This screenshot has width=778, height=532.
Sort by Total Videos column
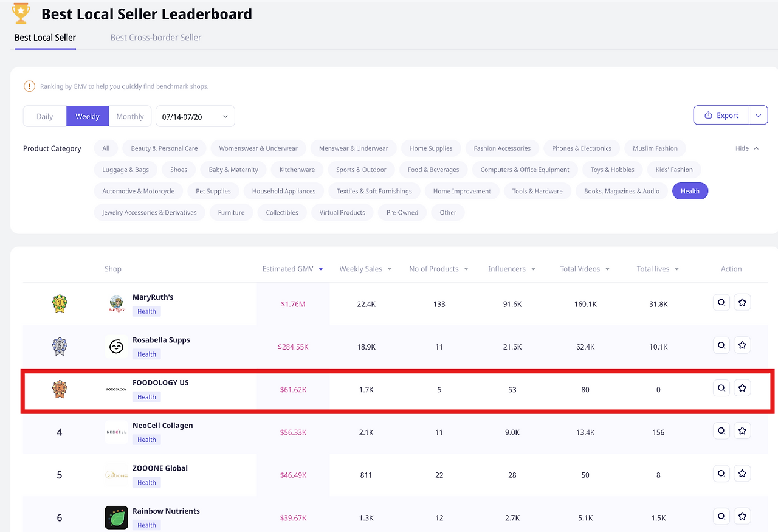click(x=585, y=269)
